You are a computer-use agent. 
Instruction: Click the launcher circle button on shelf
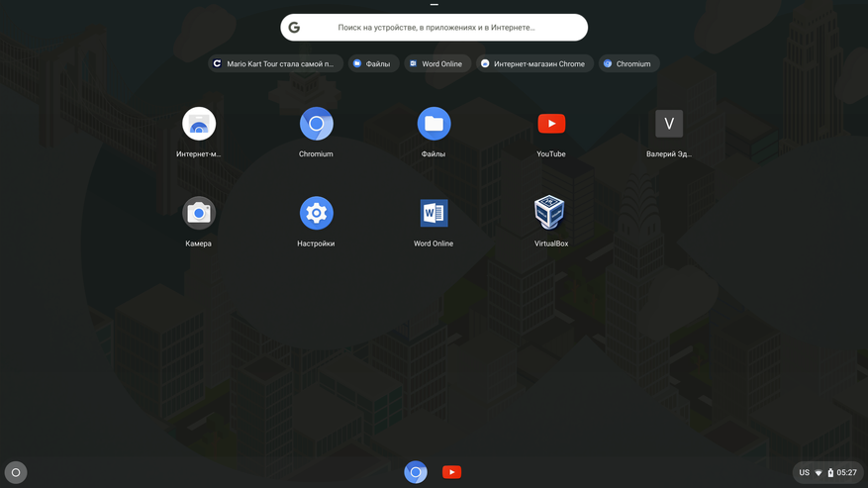tap(16, 472)
